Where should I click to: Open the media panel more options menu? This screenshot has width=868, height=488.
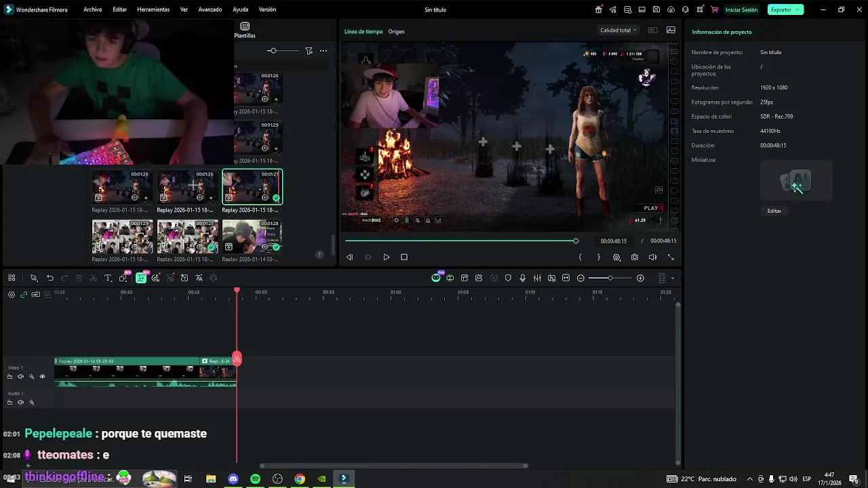(x=323, y=51)
